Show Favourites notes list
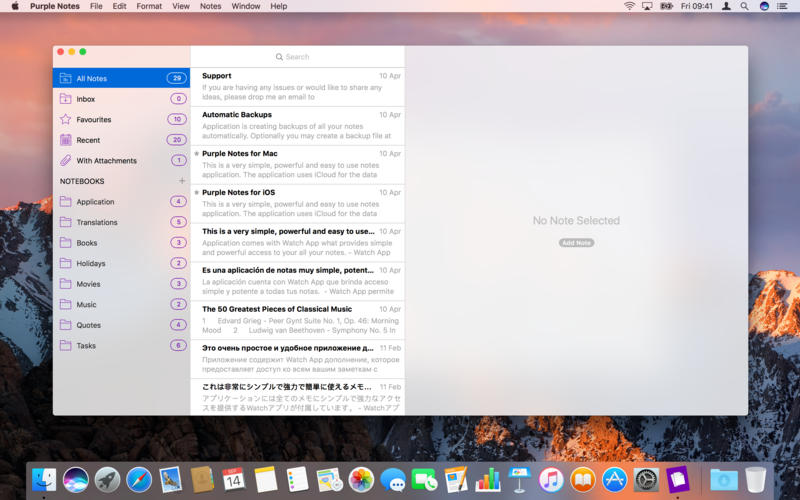The image size is (800, 500). 121,119
